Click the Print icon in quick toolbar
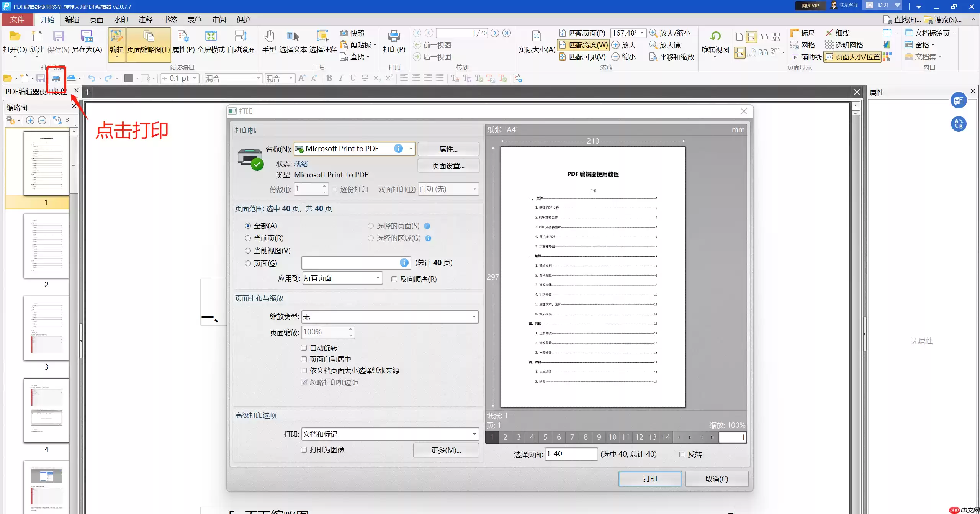Viewport: 980px width, 514px height. (x=56, y=78)
